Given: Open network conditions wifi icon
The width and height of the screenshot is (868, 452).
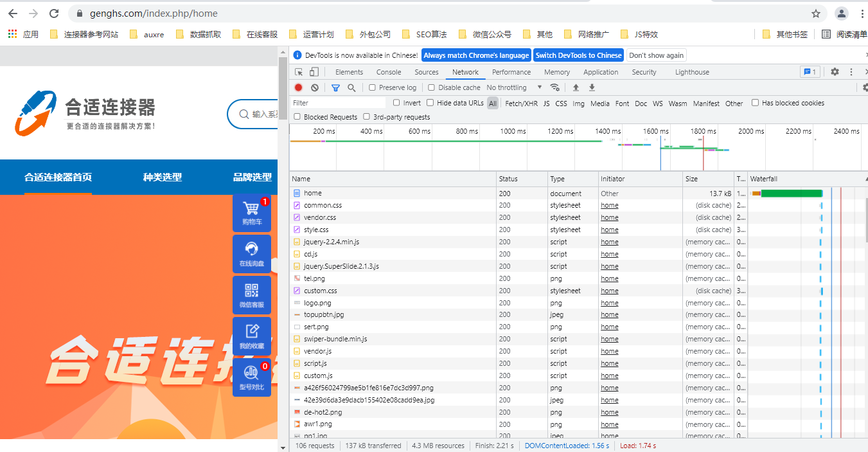Looking at the screenshot, I should [555, 87].
